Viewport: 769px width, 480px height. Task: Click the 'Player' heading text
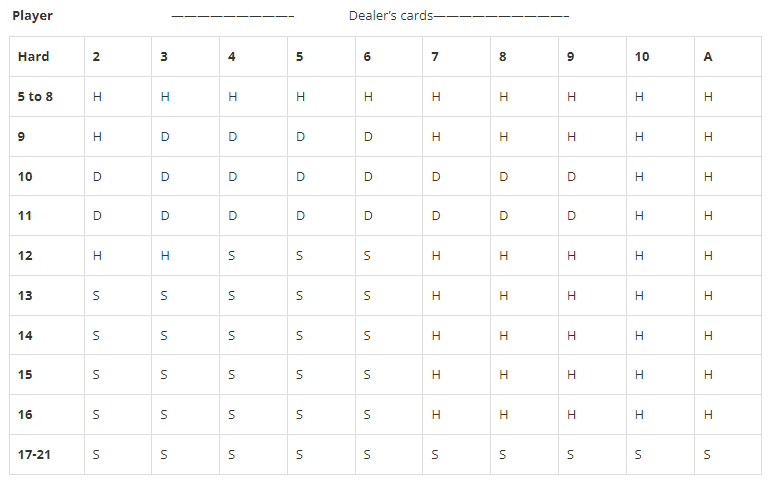32,16
